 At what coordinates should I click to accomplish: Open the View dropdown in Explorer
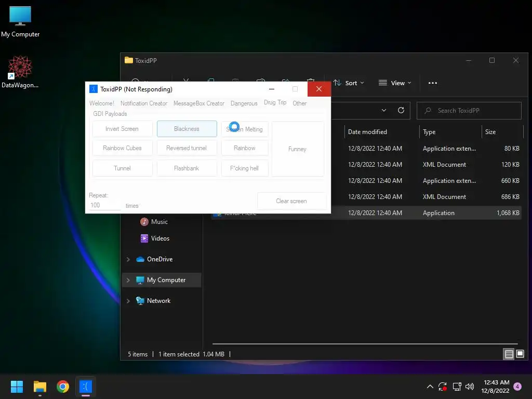point(395,83)
